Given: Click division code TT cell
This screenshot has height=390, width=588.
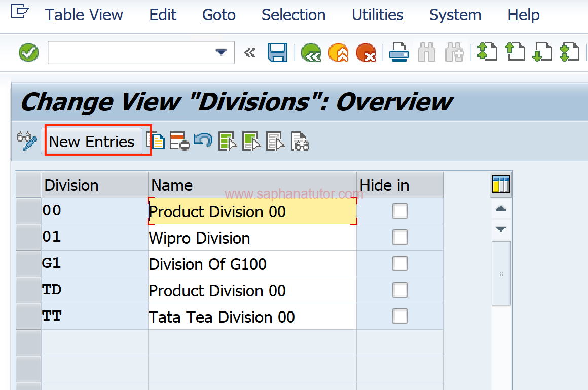Looking at the screenshot, I should pos(94,317).
